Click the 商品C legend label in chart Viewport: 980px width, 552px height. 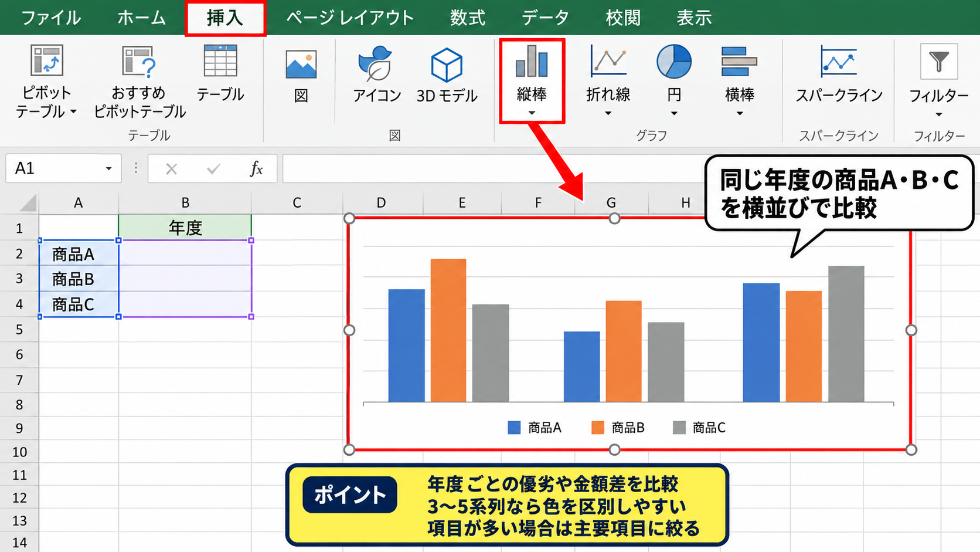[709, 428]
